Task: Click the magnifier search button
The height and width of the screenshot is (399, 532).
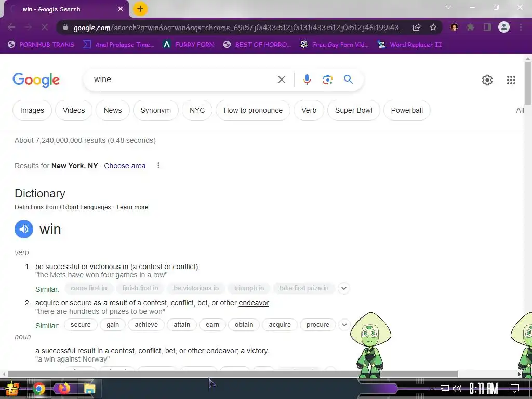Action: click(348, 79)
